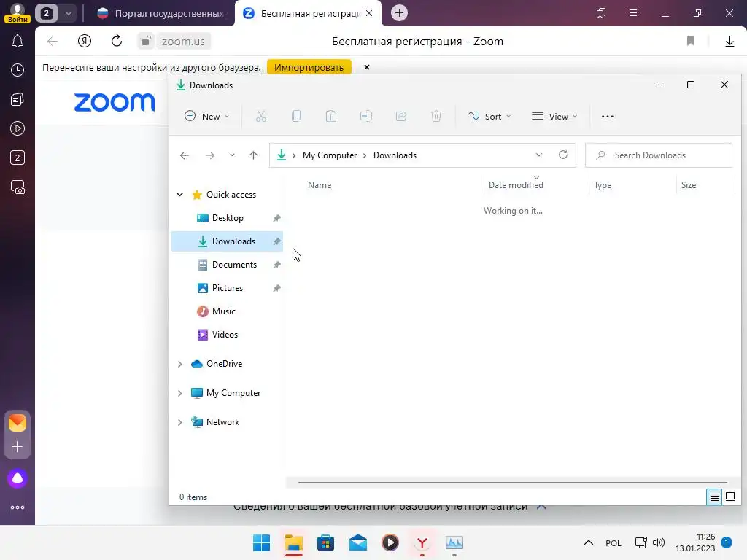Dismiss the import settings banner

367,67
